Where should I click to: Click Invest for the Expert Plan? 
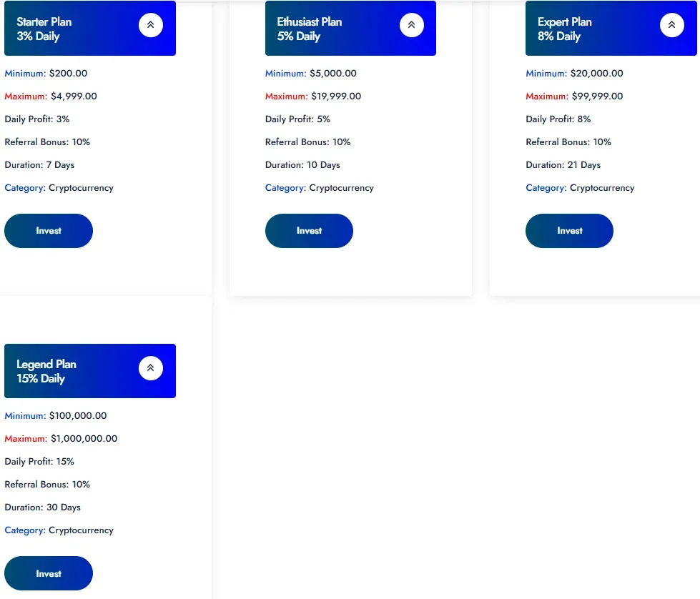[x=569, y=231]
